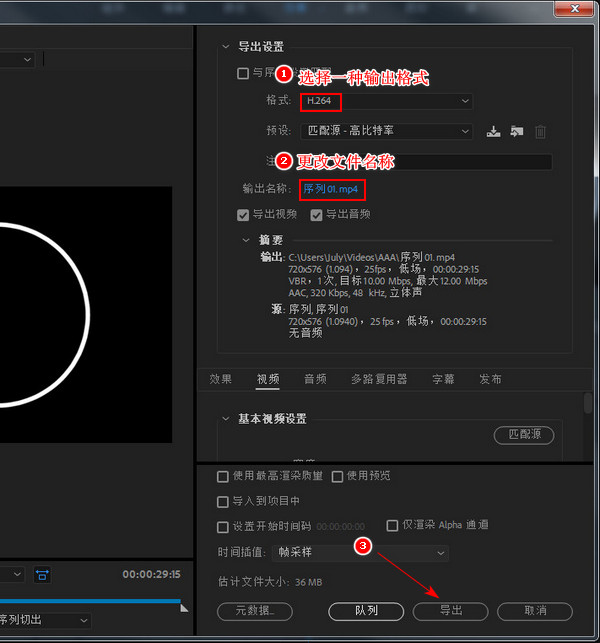Click the settings panel vertical scrollbar
The height and width of the screenshot is (643, 600).
[x=588, y=404]
